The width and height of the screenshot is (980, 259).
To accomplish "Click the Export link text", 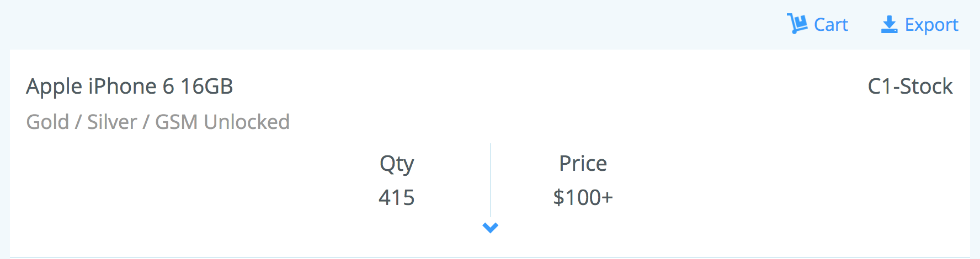I will click(931, 25).
